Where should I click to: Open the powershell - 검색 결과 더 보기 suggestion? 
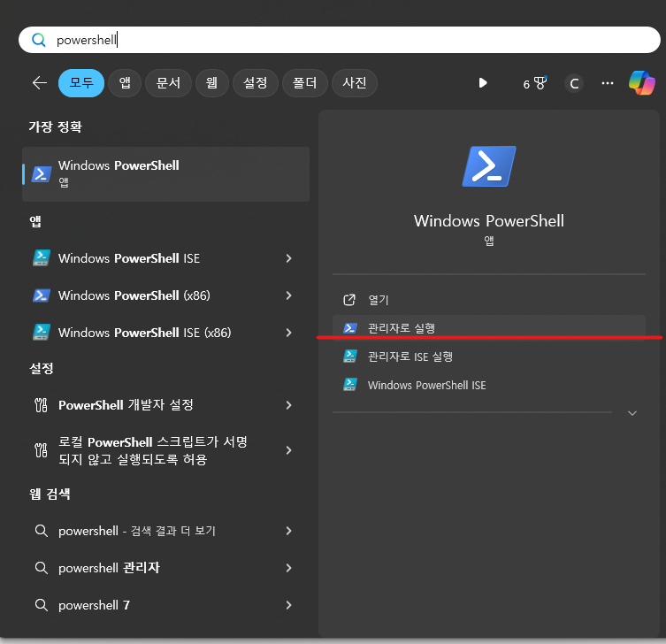click(x=165, y=531)
